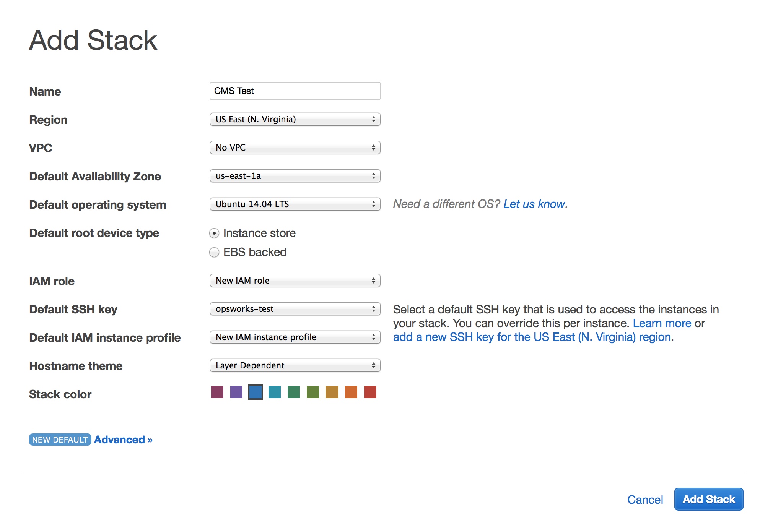
Task: Pick the orange stack color swatch
Action: pyautogui.click(x=351, y=392)
